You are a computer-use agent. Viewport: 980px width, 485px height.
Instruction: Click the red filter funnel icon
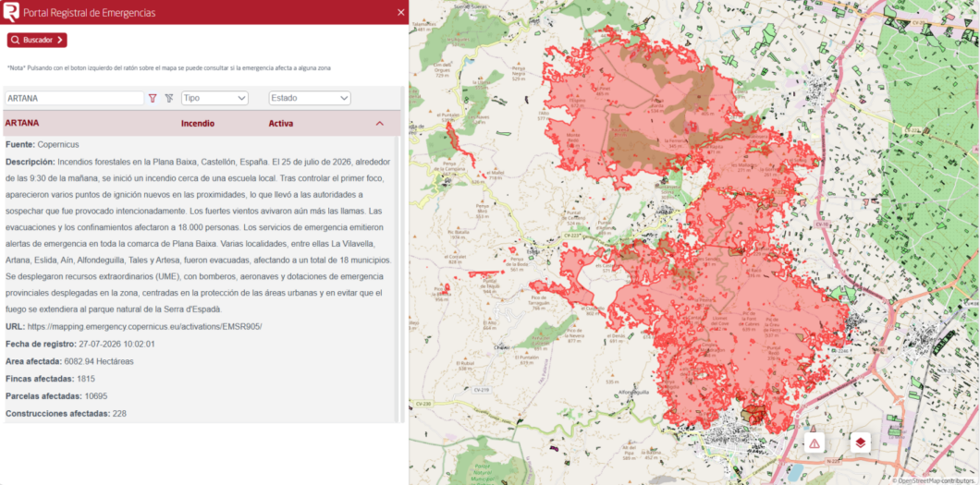point(153,98)
